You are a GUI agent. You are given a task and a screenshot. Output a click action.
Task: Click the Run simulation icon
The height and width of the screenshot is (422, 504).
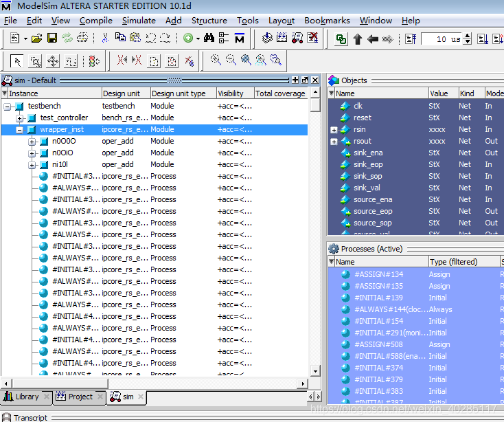483,39
